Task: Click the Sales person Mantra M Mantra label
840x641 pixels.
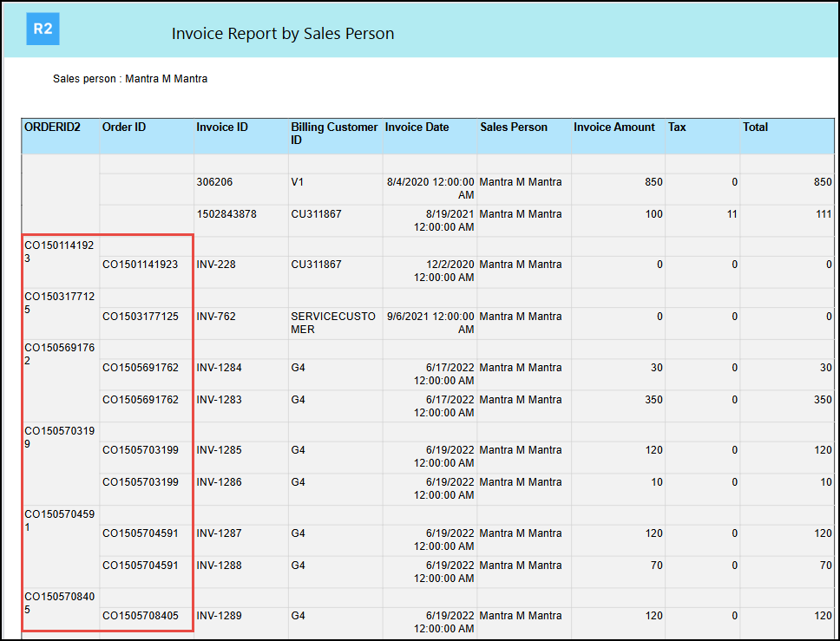Action: [130, 79]
